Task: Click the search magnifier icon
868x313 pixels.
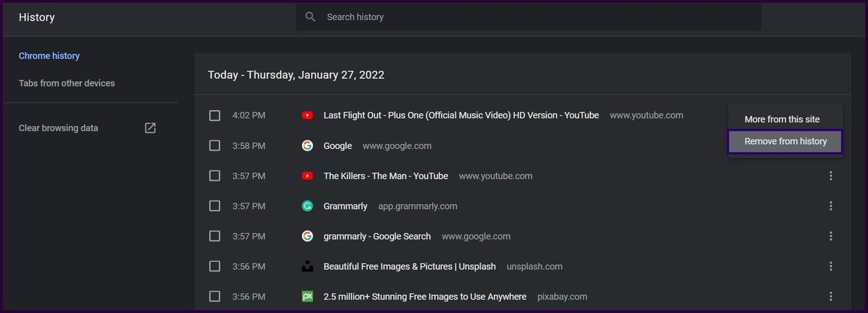Action: coord(311,17)
